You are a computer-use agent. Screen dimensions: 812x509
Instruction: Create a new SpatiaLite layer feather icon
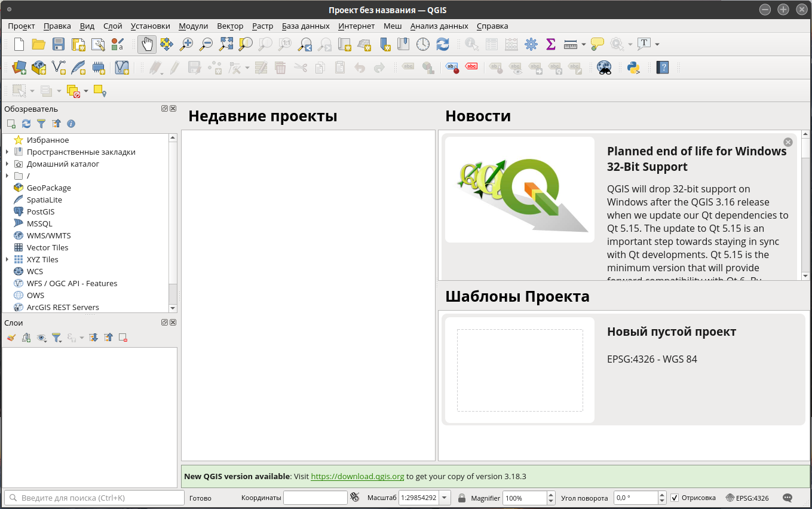pyautogui.click(x=78, y=68)
